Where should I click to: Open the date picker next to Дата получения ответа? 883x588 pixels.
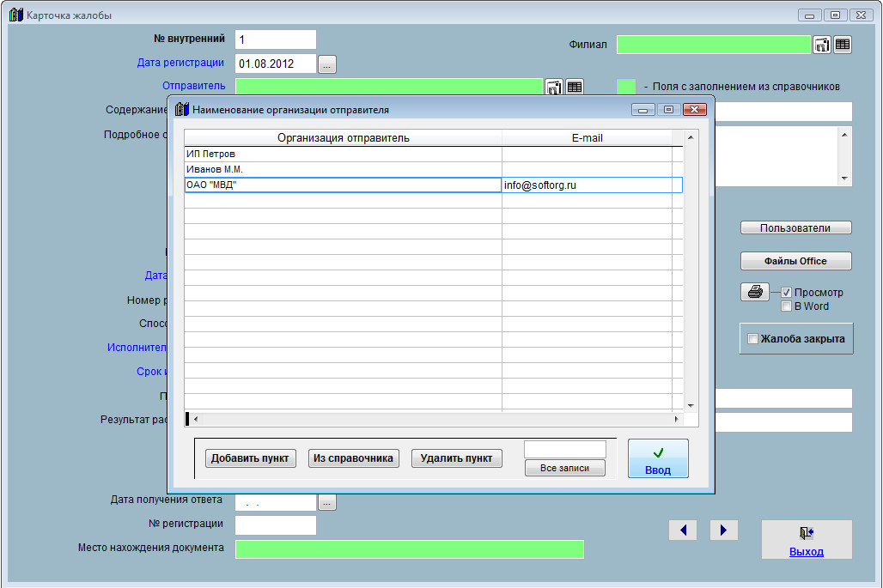click(x=327, y=502)
